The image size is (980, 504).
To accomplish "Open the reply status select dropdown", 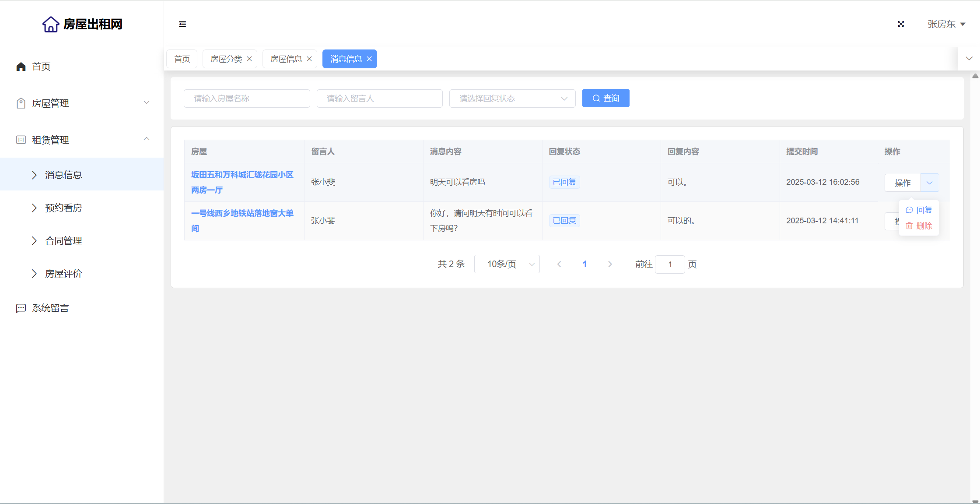I will coord(512,99).
